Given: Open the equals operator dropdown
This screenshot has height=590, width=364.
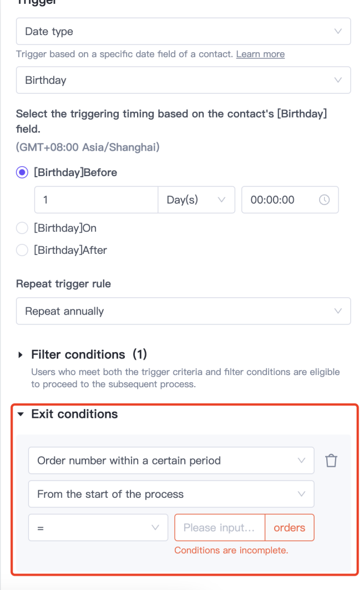Looking at the screenshot, I should pyautogui.click(x=98, y=528).
